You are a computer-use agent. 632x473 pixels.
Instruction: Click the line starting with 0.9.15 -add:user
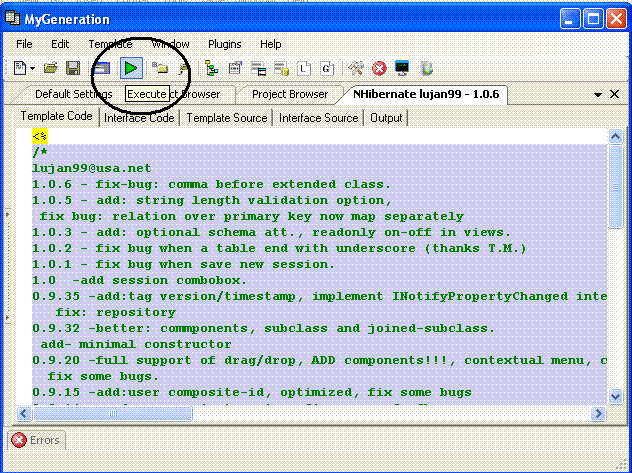click(252, 392)
